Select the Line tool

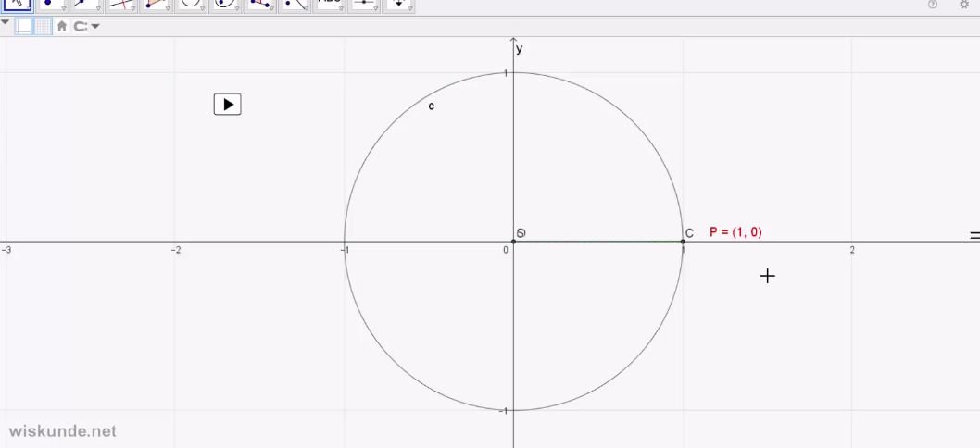click(x=87, y=5)
